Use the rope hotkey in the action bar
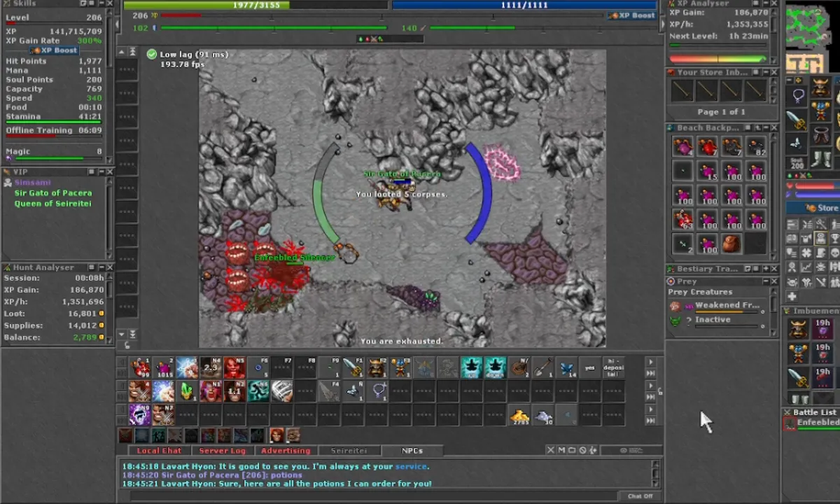 [x=519, y=367]
